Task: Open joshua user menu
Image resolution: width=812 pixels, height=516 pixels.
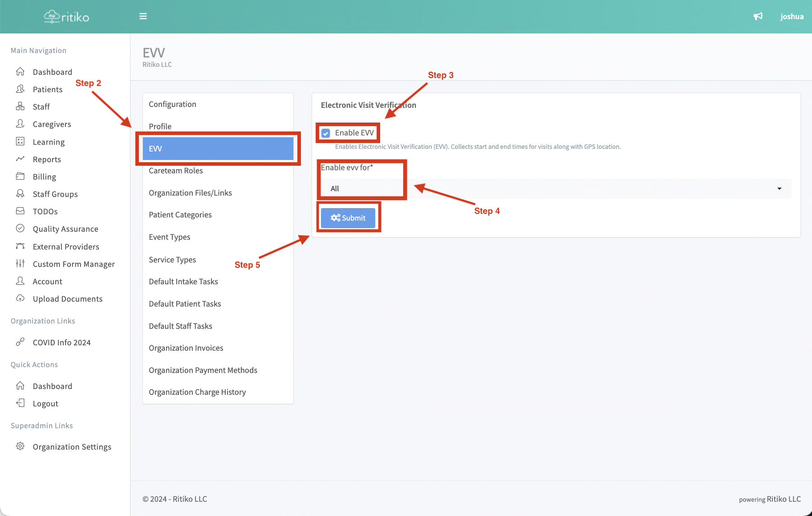Action: click(x=792, y=16)
